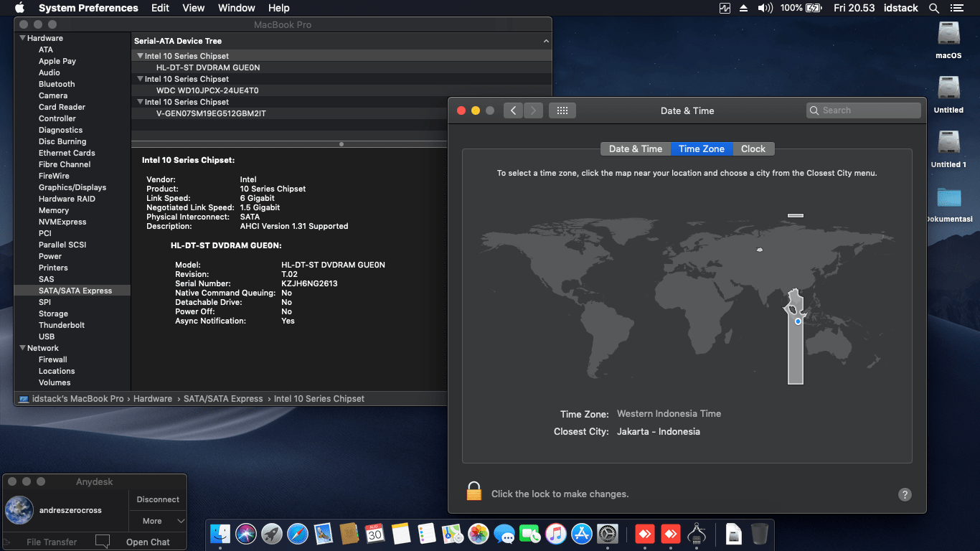Open Calendar icon in the dock
This screenshot has width=980, height=551.
[374, 533]
